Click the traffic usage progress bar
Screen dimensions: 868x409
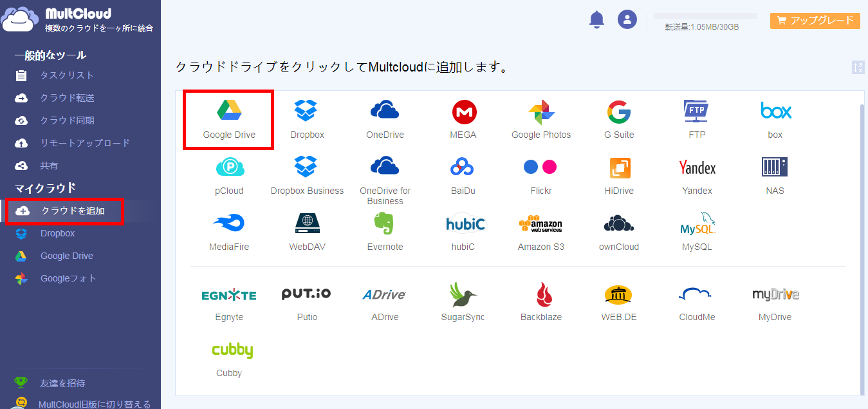tap(705, 16)
